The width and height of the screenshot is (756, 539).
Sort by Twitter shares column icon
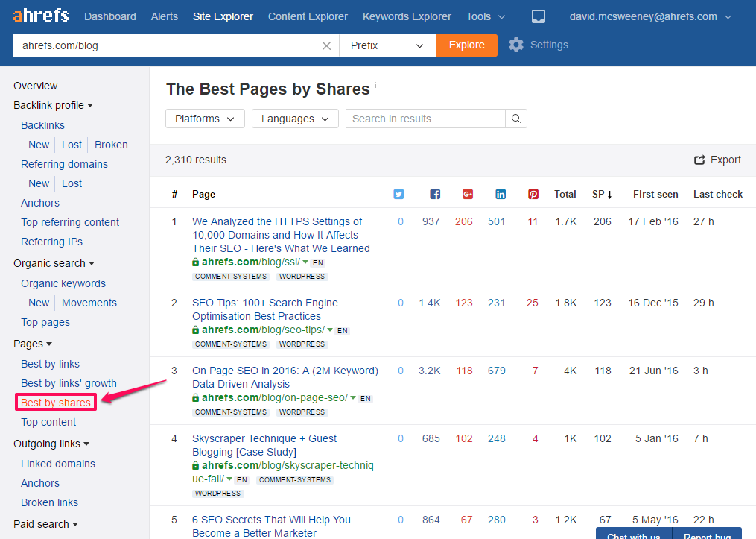click(x=398, y=194)
